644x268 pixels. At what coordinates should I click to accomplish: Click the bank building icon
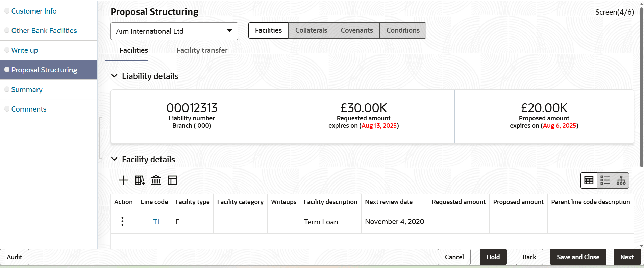click(156, 180)
